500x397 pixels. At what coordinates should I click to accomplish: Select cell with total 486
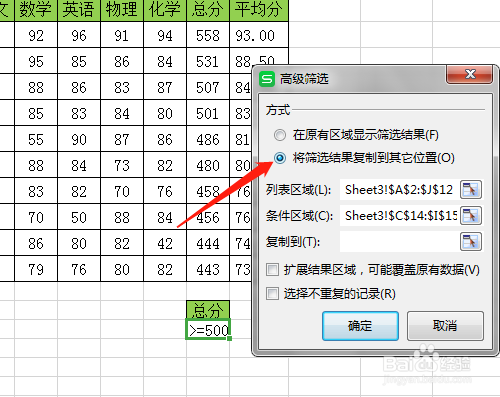click(x=208, y=139)
